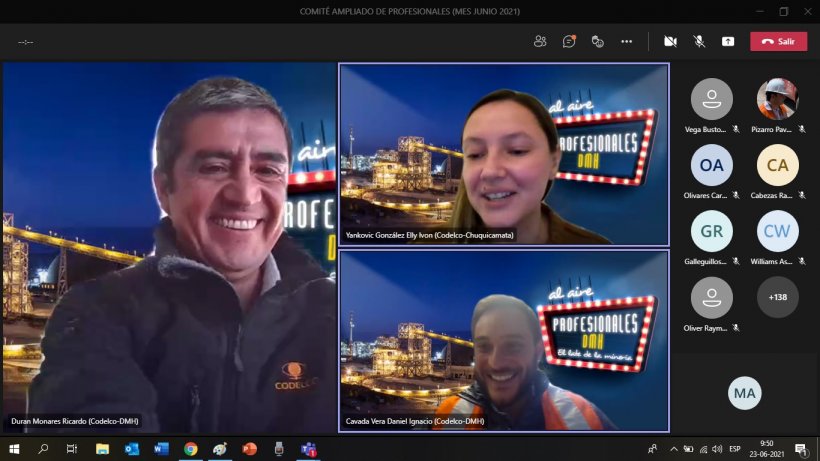Open network connections in system tray
Viewport: 820px width, 461px height.
[703, 449]
